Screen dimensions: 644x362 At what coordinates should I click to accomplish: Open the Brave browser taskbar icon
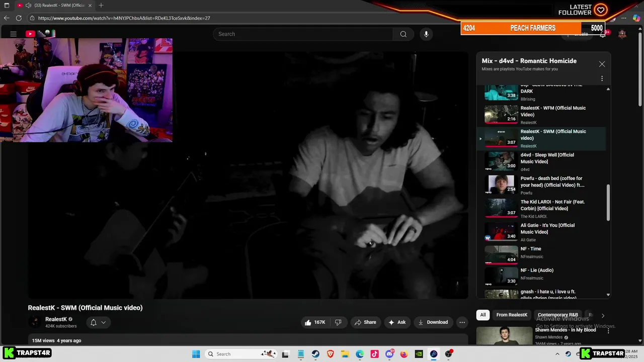[x=330, y=354]
